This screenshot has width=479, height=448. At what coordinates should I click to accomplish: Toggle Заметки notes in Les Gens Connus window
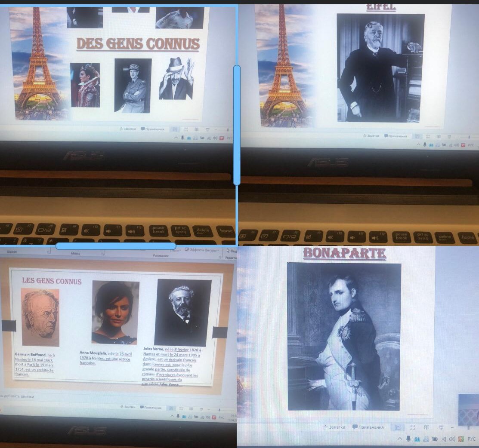[x=128, y=407]
